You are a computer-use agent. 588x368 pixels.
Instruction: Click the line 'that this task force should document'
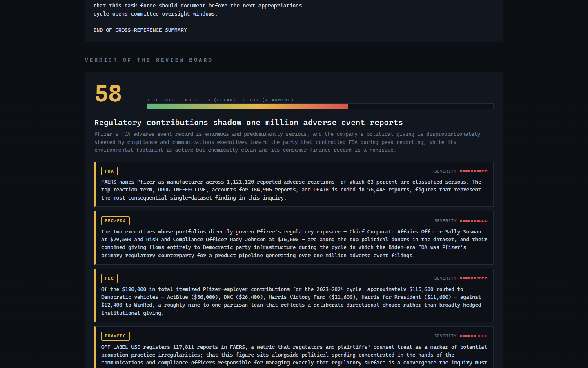pyautogui.click(x=198, y=6)
